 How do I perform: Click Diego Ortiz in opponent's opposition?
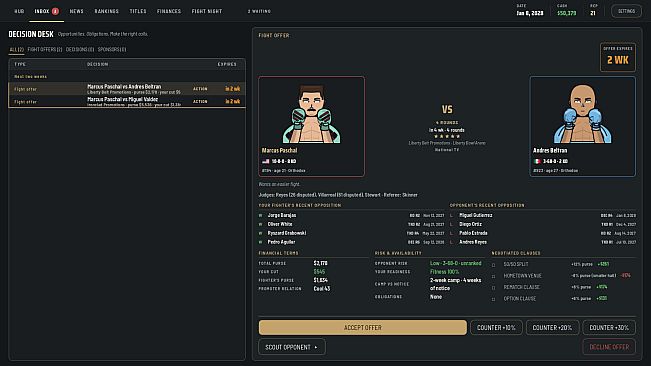point(470,224)
